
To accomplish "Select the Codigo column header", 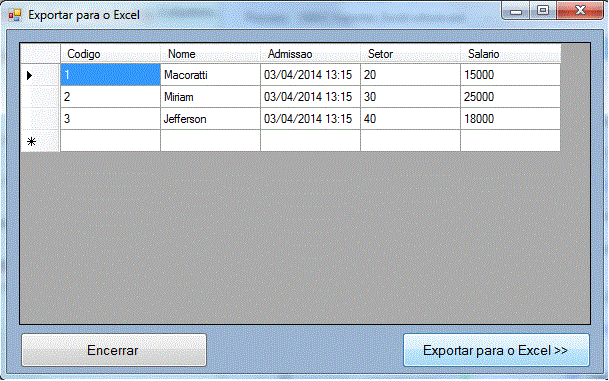I will click(110, 54).
